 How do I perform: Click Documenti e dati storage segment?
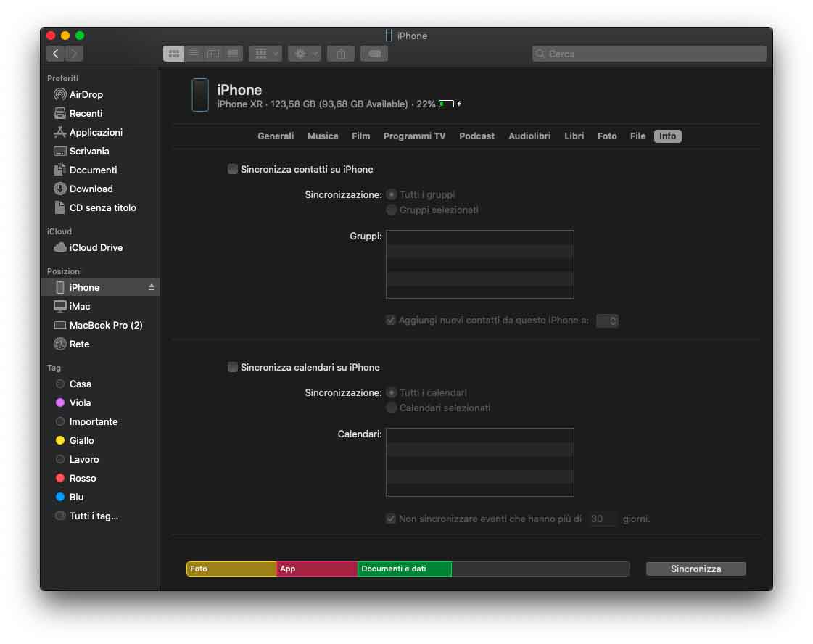[405, 569]
